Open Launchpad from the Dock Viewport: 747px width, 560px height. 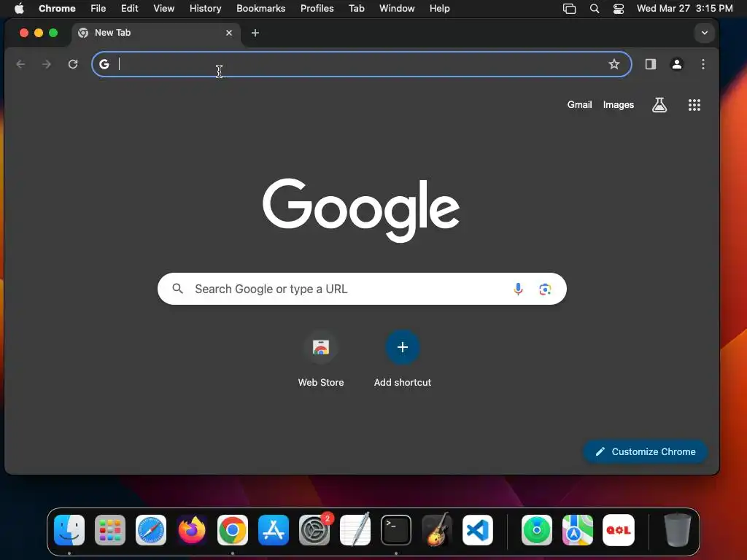tap(110, 530)
